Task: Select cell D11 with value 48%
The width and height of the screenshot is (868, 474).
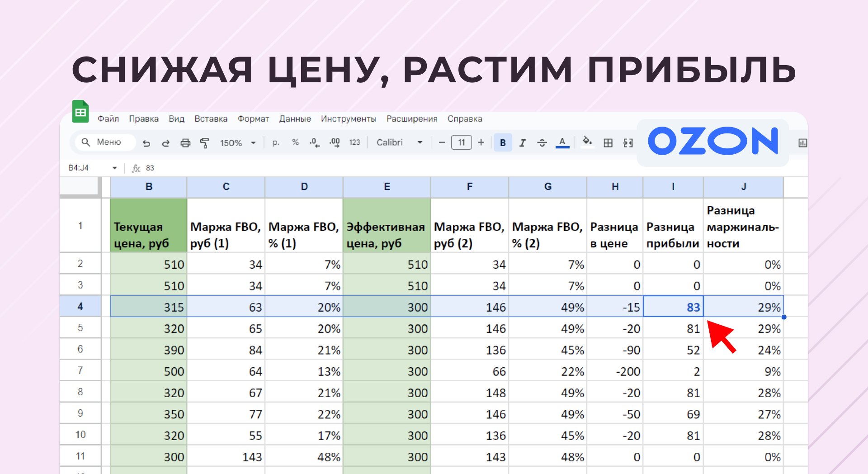Action: point(304,456)
